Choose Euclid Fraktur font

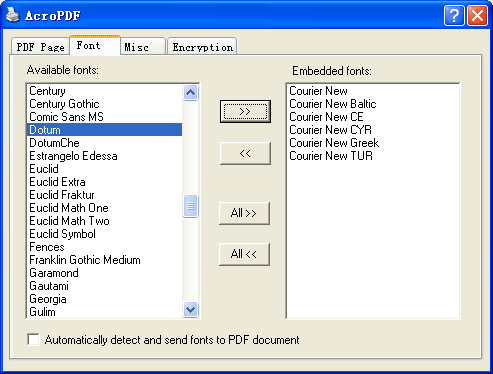click(x=104, y=195)
